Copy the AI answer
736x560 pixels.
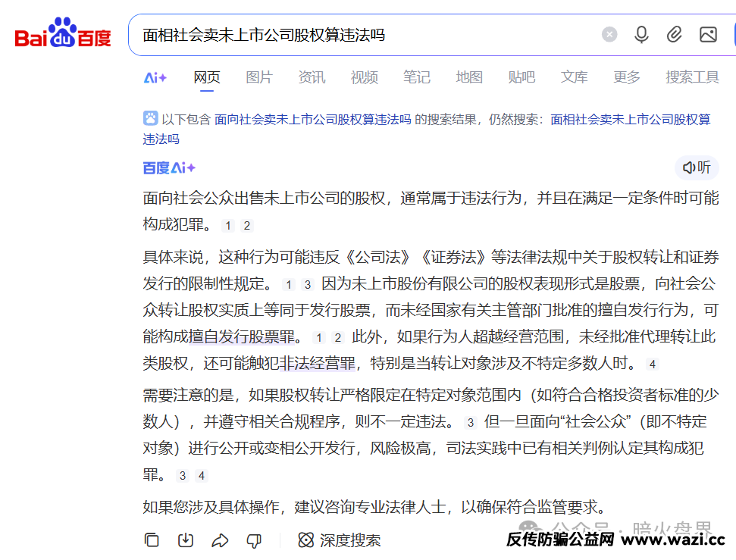(x=152, y=540)
